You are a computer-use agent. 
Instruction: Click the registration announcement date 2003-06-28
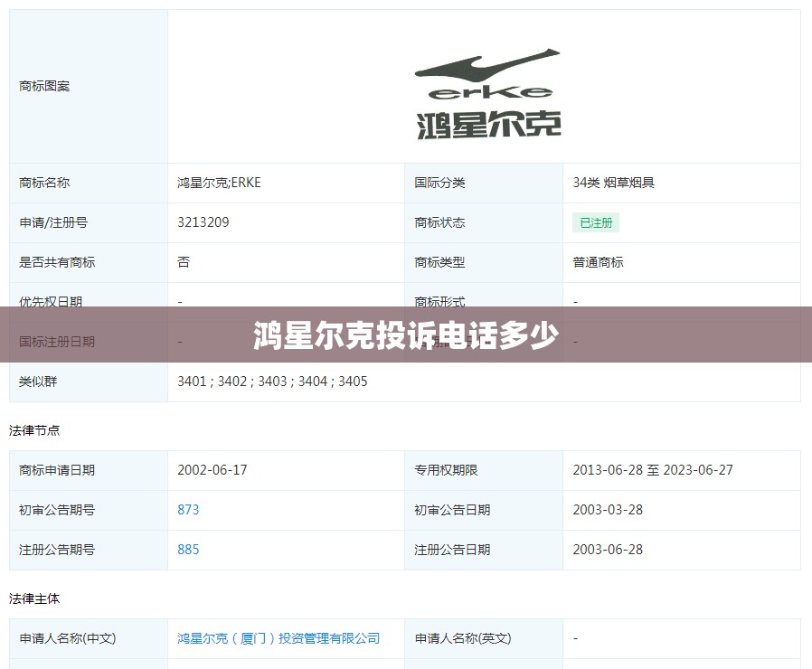[x=608, y=550]
